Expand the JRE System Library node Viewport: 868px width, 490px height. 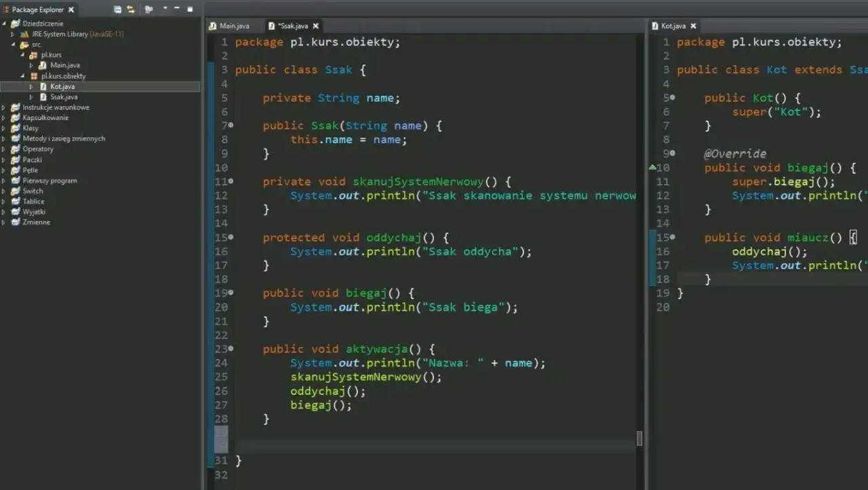13,34
